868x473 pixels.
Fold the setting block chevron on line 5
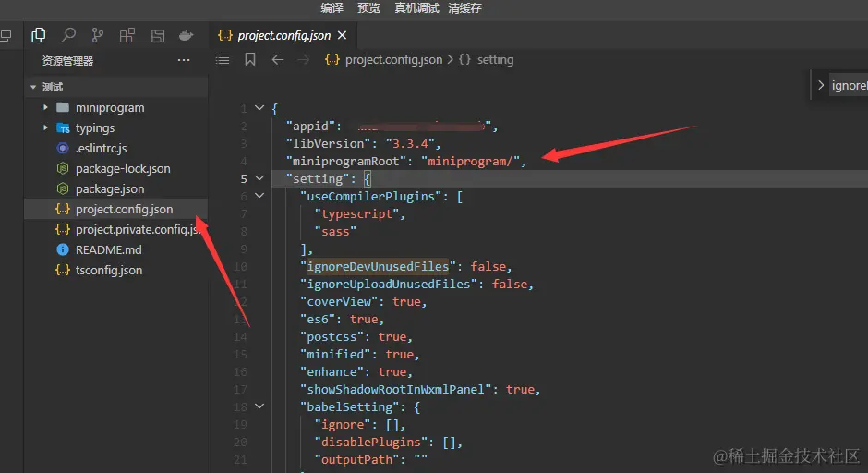(x=259, y=178)
